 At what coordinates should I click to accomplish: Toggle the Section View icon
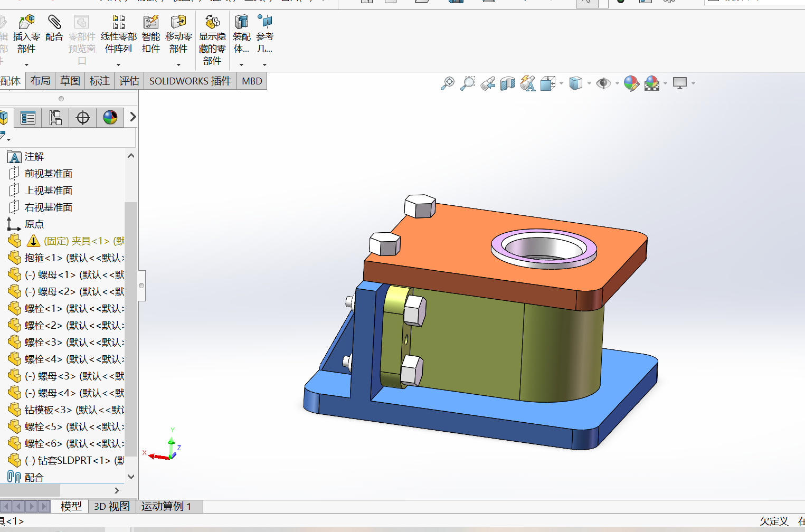point(508,83)
